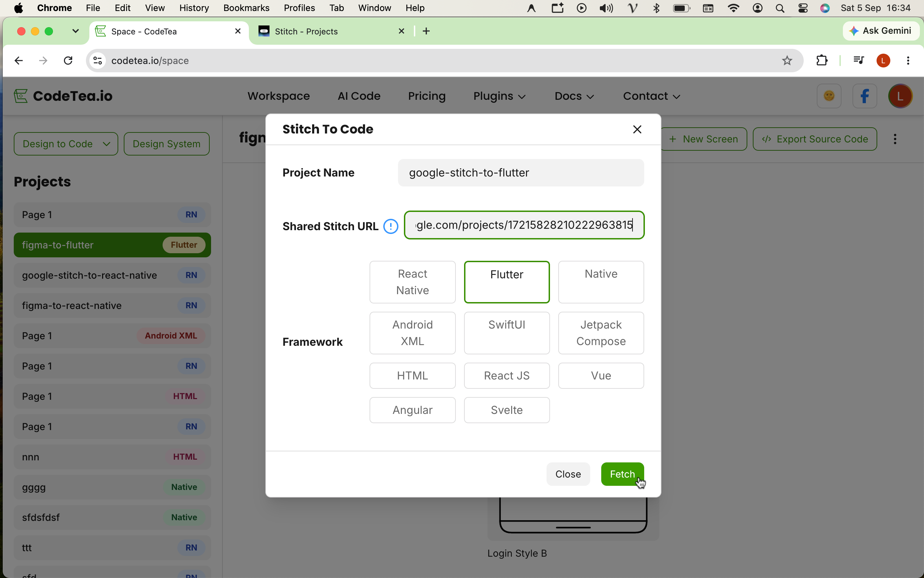Open the Chrome extensions puzzle icon
Screen dimensions: 924x578
click(822, 61)
